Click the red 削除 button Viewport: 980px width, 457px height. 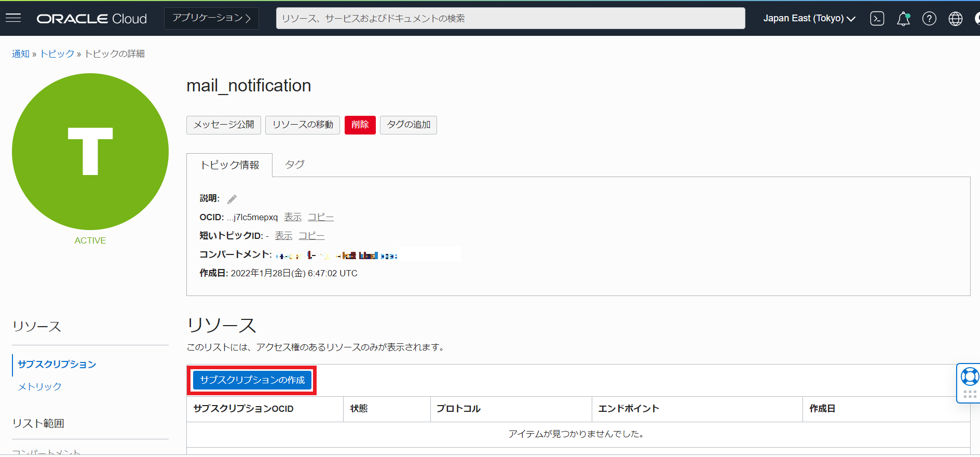(x=360, y=125)
